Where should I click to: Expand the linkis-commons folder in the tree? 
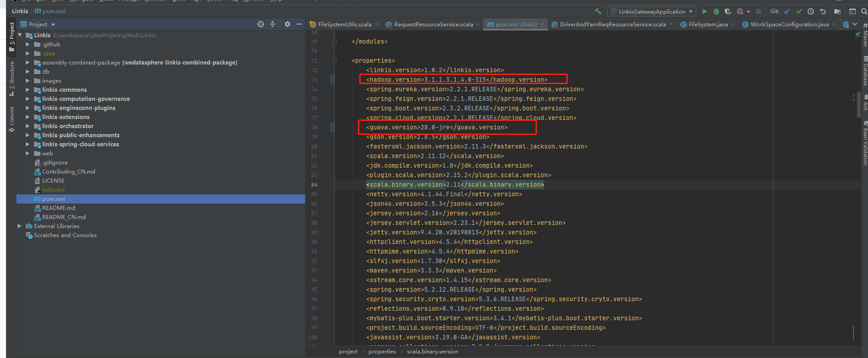coord(28,90)
